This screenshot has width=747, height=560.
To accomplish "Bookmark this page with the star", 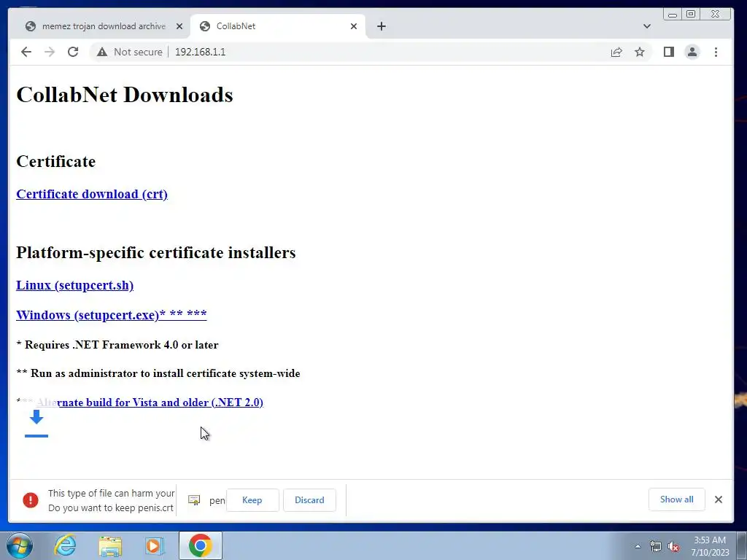I will (x=639, y=52).
